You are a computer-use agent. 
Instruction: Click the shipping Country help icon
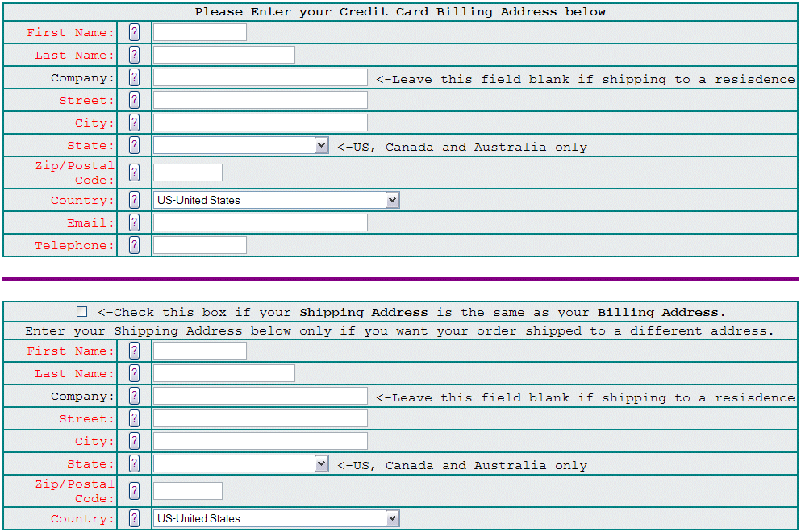[x=135, y=518]
